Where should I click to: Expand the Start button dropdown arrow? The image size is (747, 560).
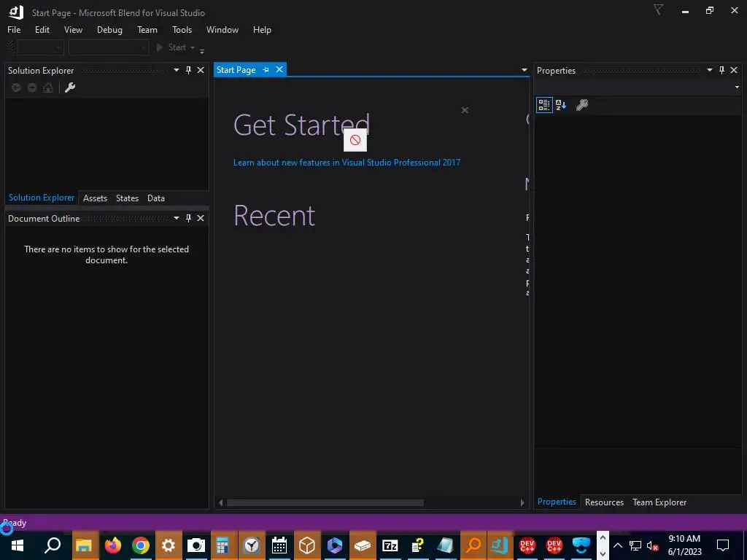point(193,47)
